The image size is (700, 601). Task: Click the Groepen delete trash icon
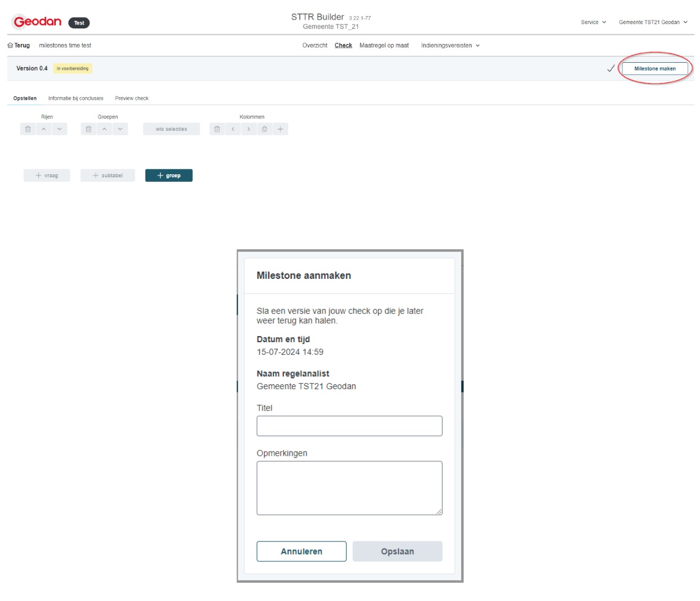click(89, 129)
